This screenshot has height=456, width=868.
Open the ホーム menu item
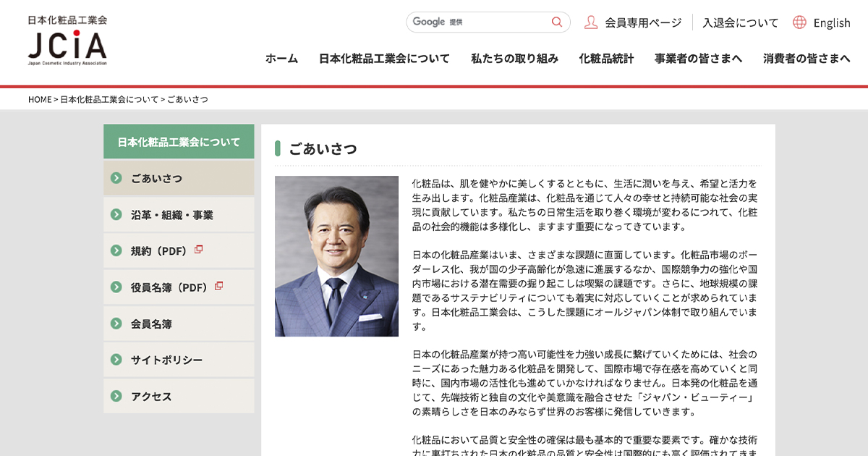[x=281, y=59]
